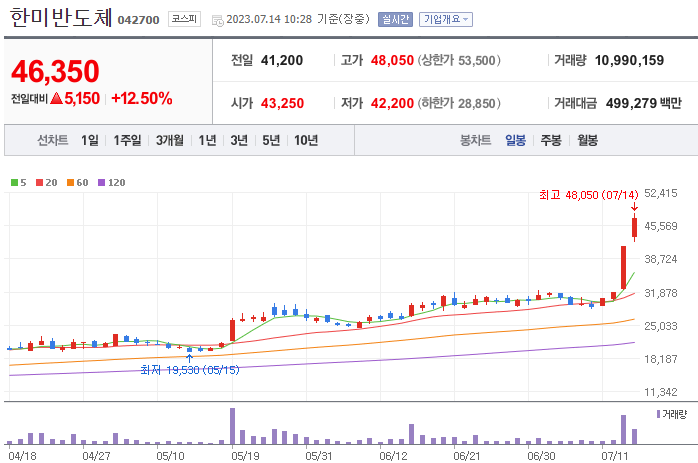Image resolution: width=698 pixels, height=463 pixels.
Task: Select the 5년 line chart tab
Action: coord(271,141)
